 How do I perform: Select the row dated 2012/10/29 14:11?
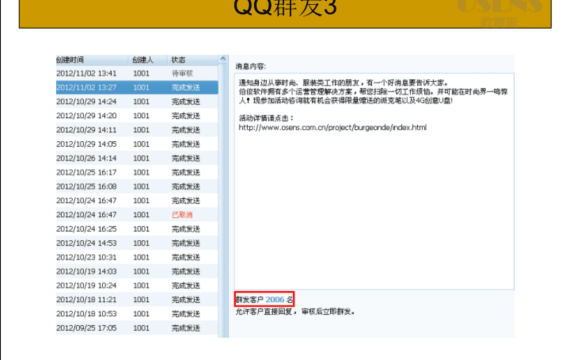point(137,130)
